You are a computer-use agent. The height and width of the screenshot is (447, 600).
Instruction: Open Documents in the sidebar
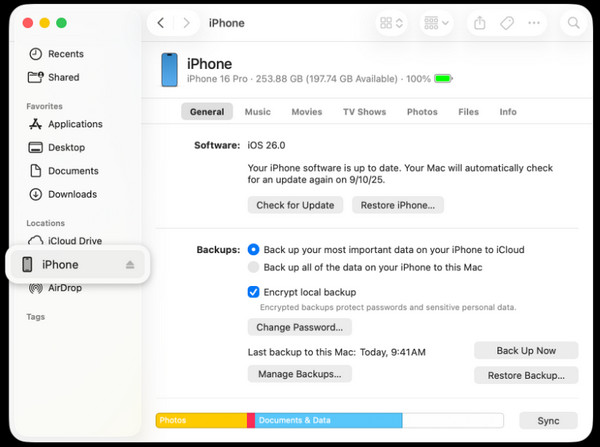pyautogui.click(x=64, y=171)
